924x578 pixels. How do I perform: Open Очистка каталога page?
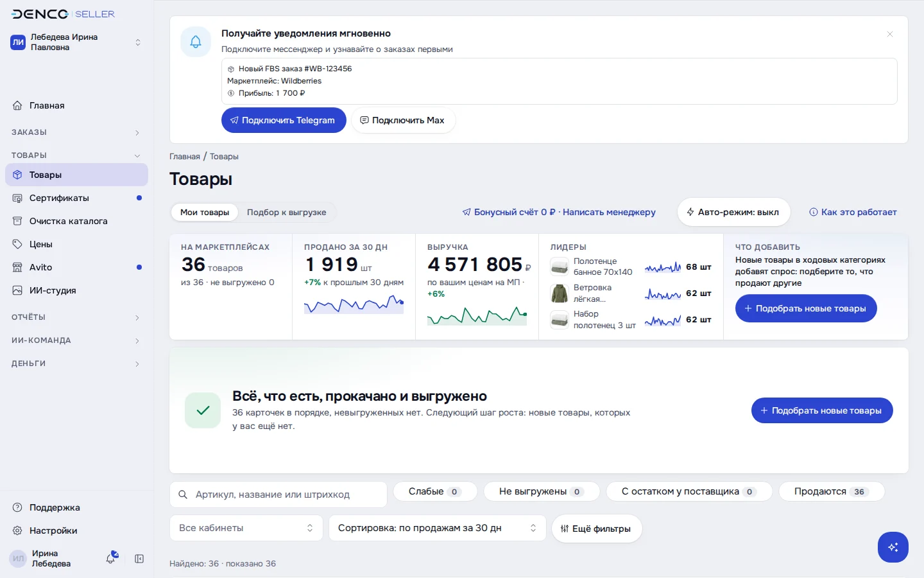[x=76, y=221]
